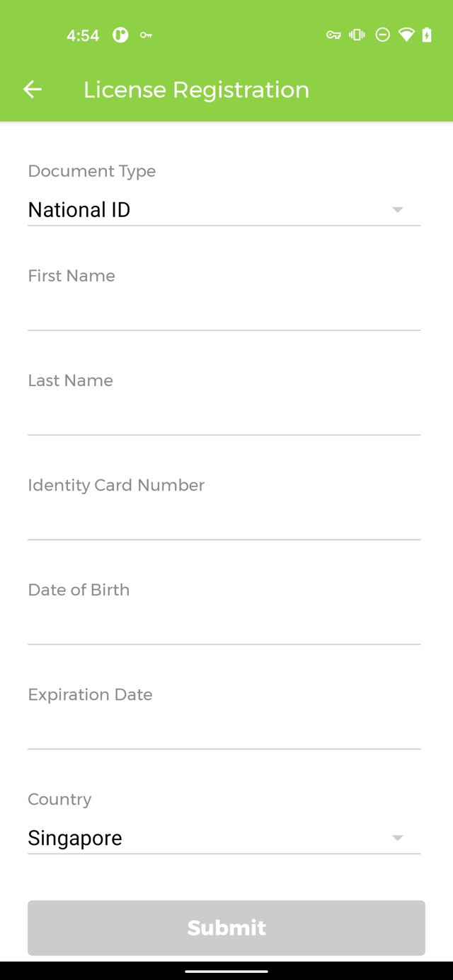The image size is (453, 980).
Task: Tap the Submit button
Action: (226, 928)
